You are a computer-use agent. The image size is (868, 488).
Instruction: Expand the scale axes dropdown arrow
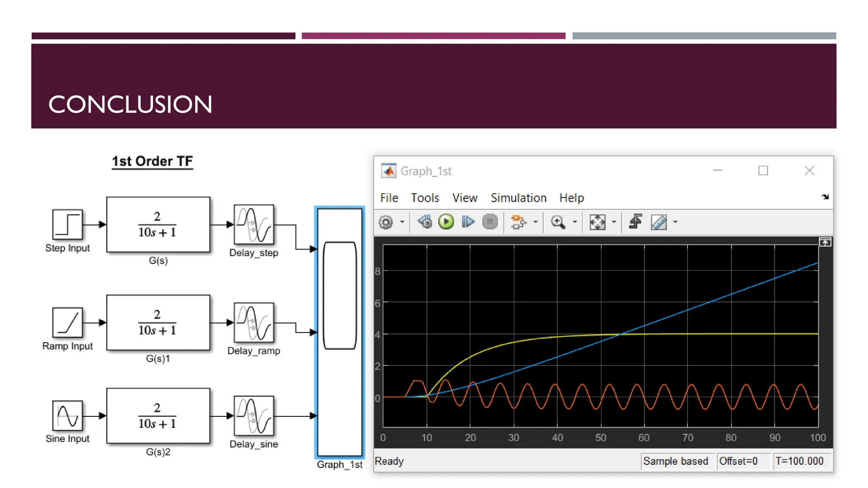[614, 222]
